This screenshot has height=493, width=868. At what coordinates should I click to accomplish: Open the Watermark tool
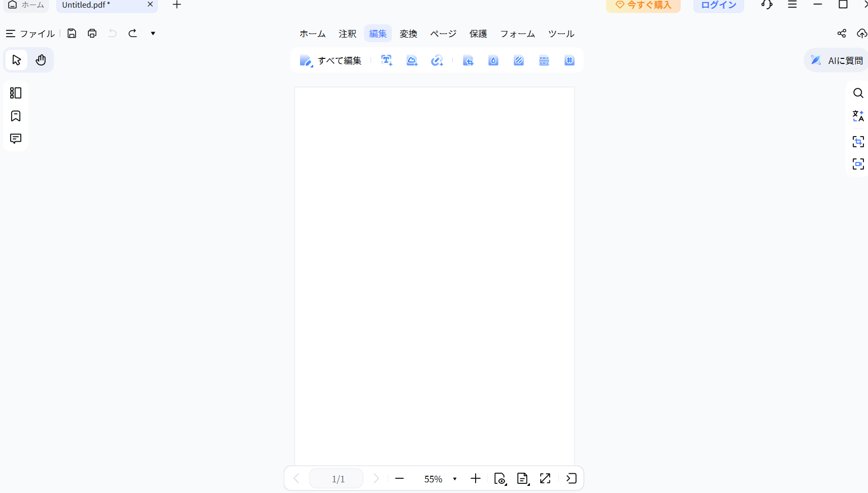[x=493, y=60]
